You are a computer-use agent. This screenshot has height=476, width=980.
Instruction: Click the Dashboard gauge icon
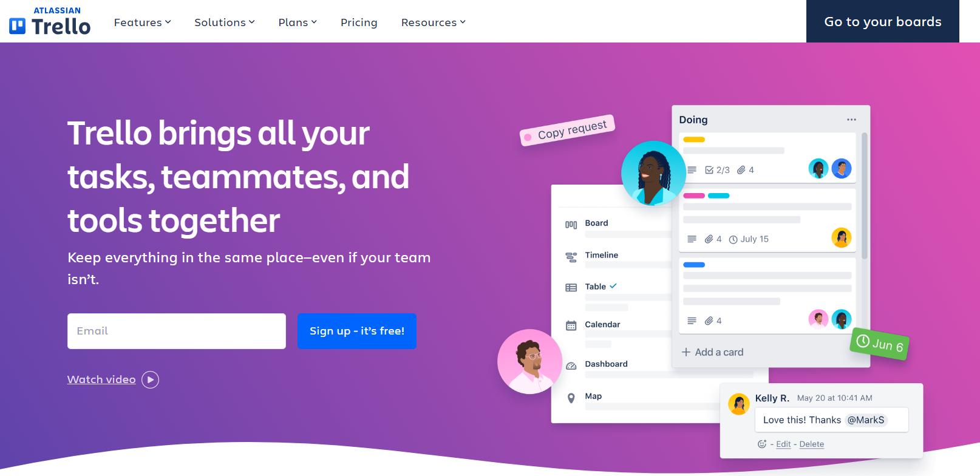[571, 366]
